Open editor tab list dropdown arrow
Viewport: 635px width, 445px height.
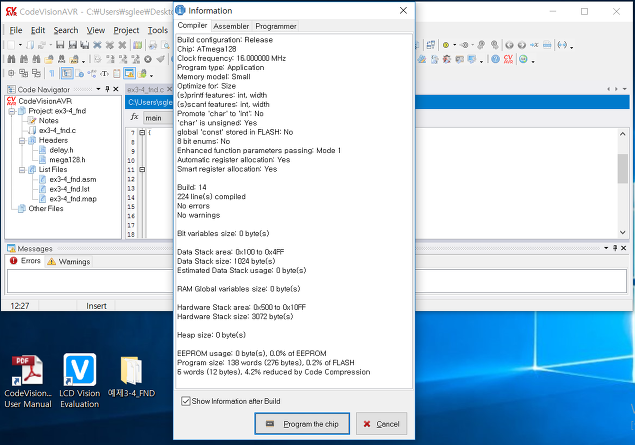point(624,89)
